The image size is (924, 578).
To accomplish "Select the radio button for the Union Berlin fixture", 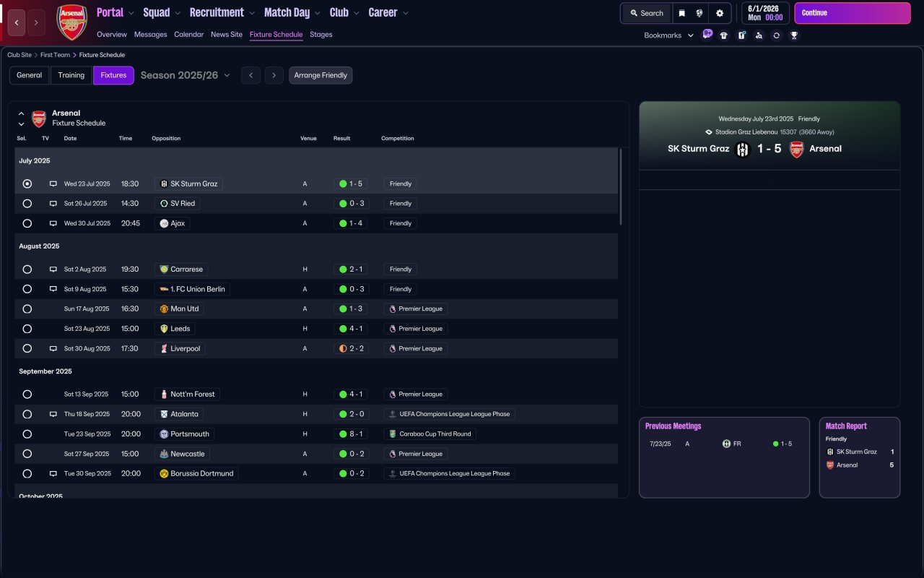I will (x=27, y=289).
